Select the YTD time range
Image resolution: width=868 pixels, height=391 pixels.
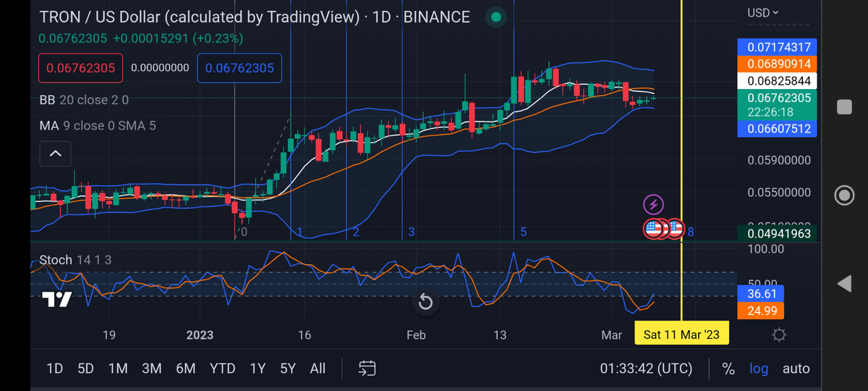(222, 369)
